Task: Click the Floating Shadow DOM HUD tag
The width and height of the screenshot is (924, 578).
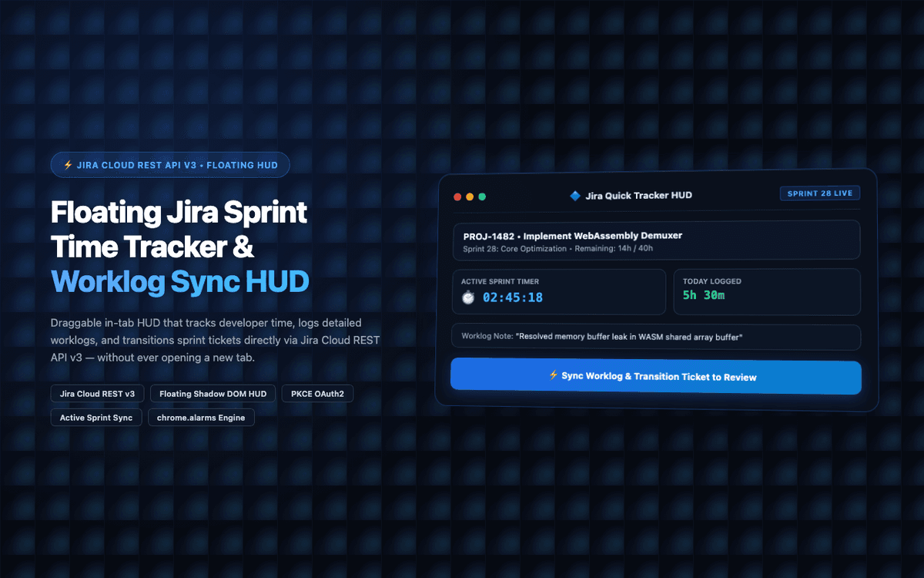Action: pos(213,394)
